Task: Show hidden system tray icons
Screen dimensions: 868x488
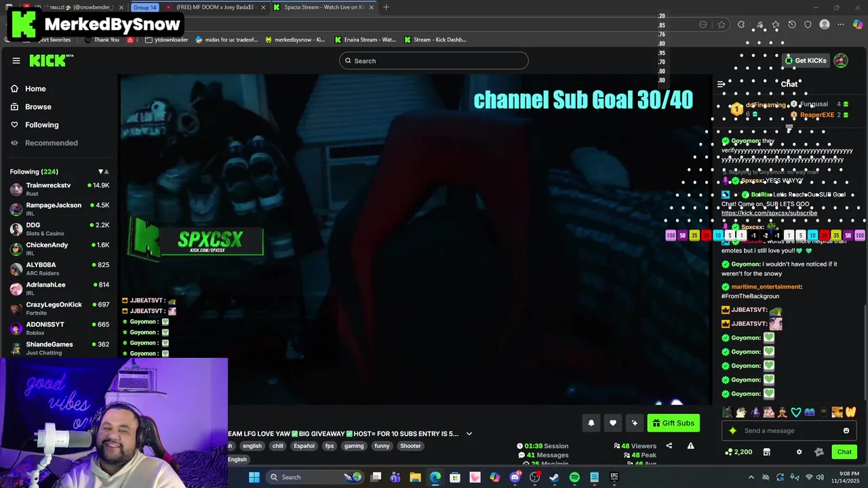Action: pos(751,477)
